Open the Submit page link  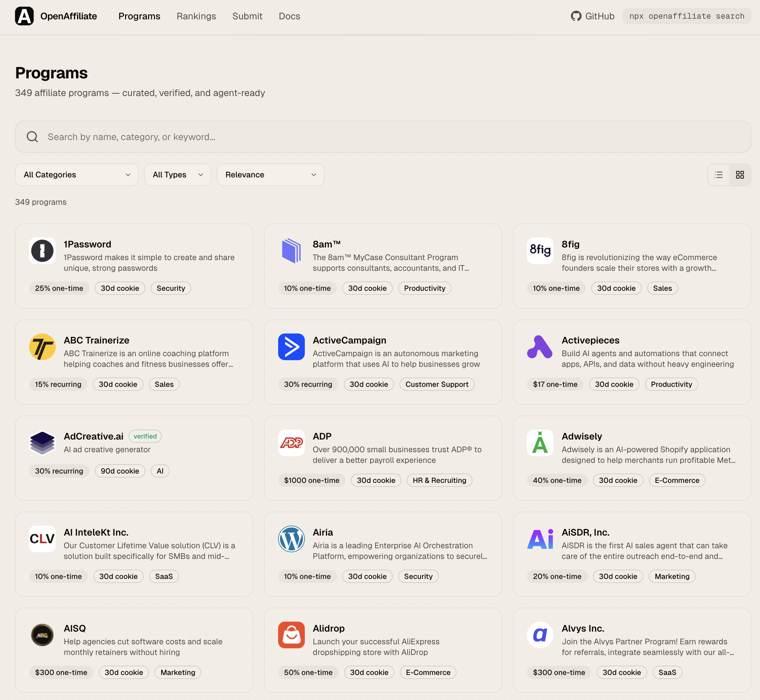[247, 16]
